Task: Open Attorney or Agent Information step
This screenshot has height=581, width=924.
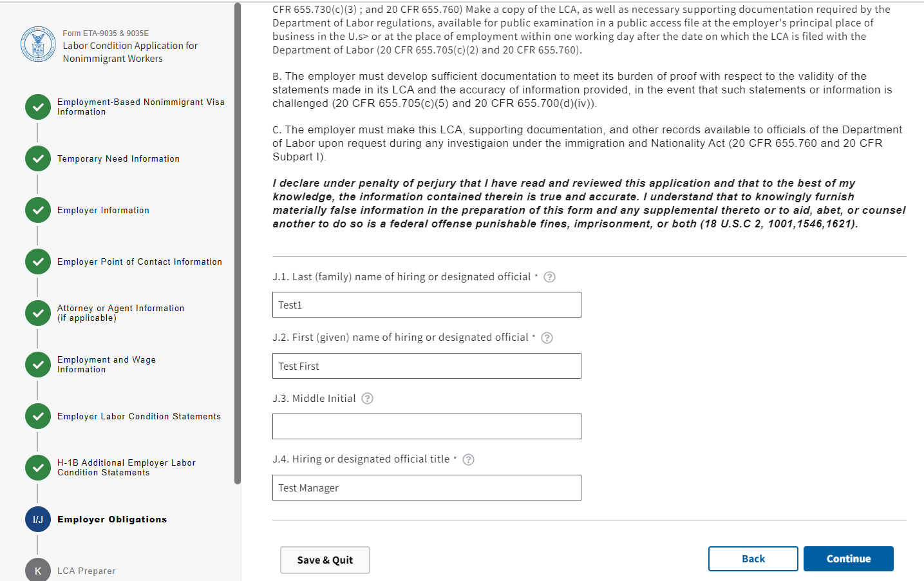Action: (x=120, y=313)
